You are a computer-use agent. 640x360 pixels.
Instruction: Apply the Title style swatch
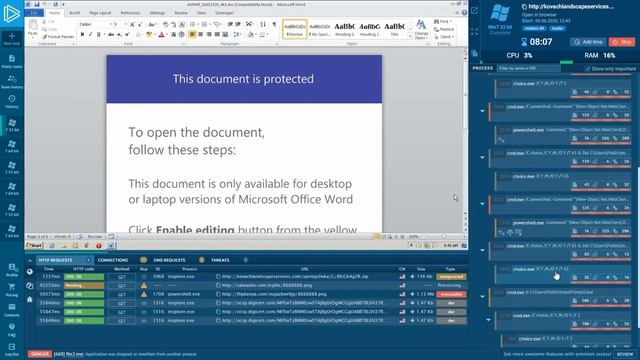click(395, 29)
